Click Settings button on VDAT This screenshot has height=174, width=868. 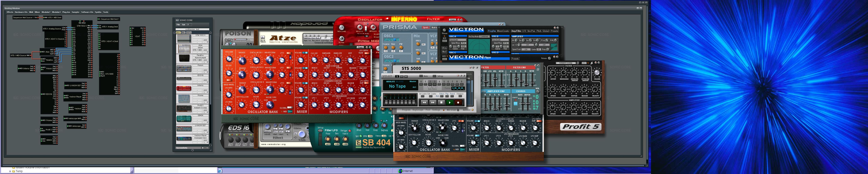[x=435, y=76]
